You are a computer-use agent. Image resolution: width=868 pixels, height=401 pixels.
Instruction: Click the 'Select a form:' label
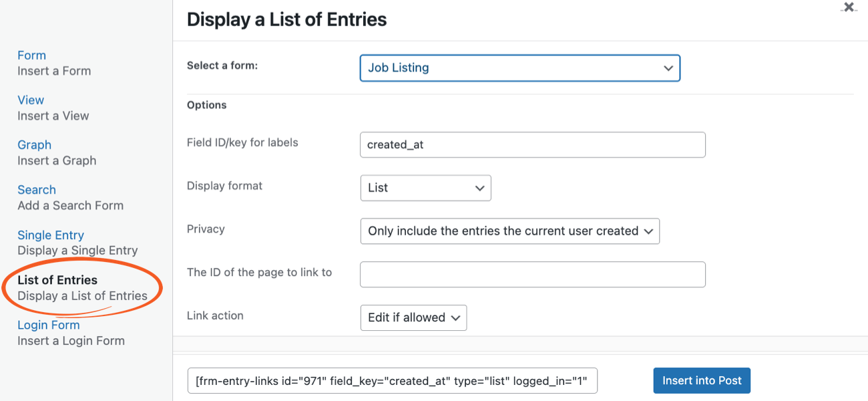pyautogui.click(x=222, y=65)
